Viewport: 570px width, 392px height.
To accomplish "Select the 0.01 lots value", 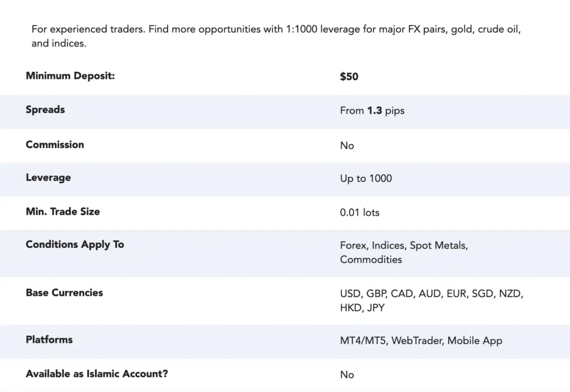I will point(360,212).
